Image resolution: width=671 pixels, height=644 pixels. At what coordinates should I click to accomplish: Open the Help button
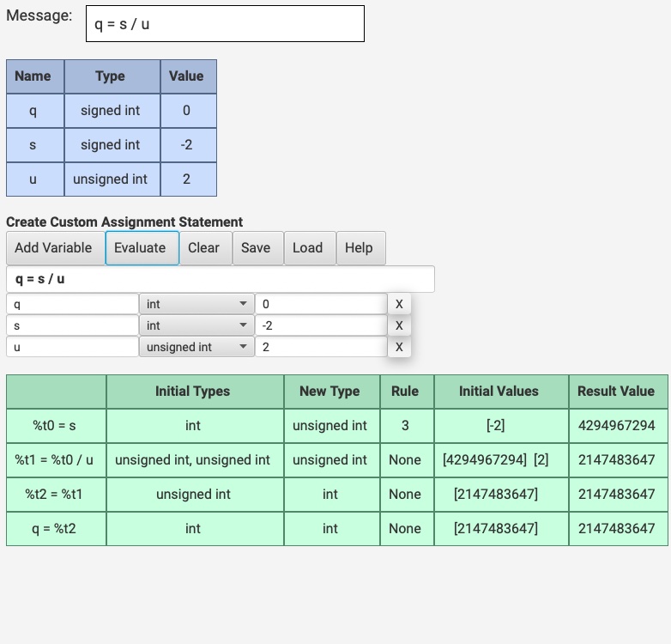click(x=360, y=248)
